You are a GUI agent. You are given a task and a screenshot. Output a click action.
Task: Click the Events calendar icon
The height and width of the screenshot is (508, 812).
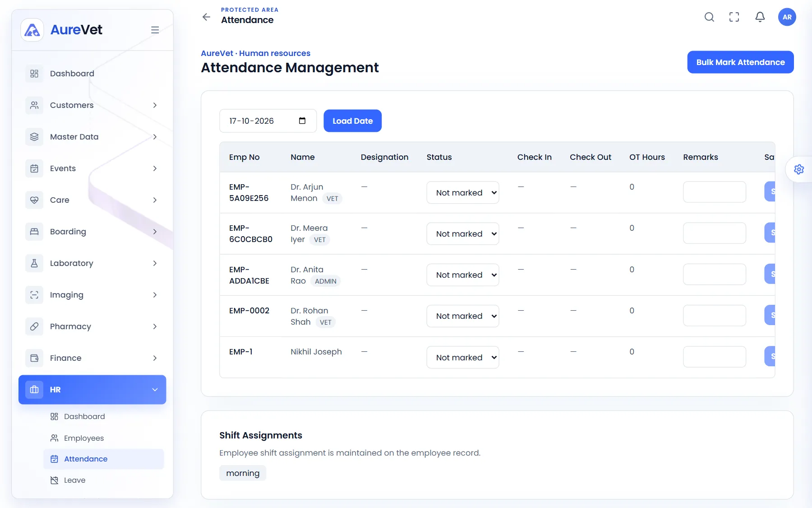tap(34, 168)
